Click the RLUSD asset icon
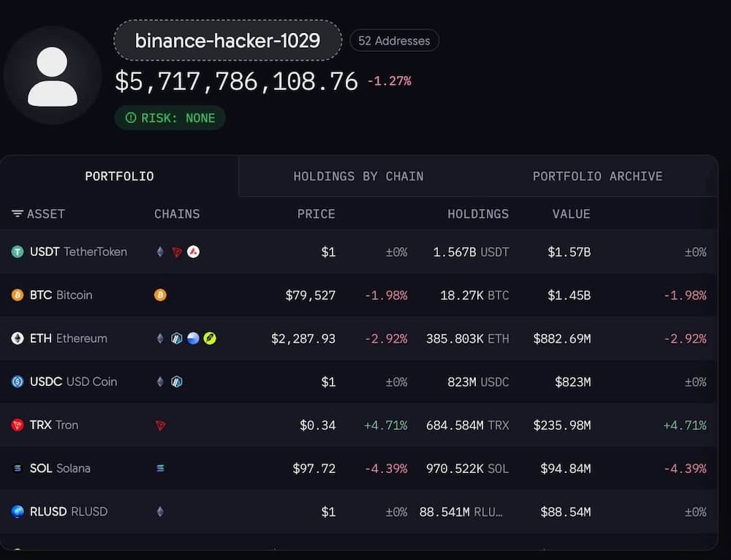Viewport: 731px width, 560px height. tap(18, 512)
